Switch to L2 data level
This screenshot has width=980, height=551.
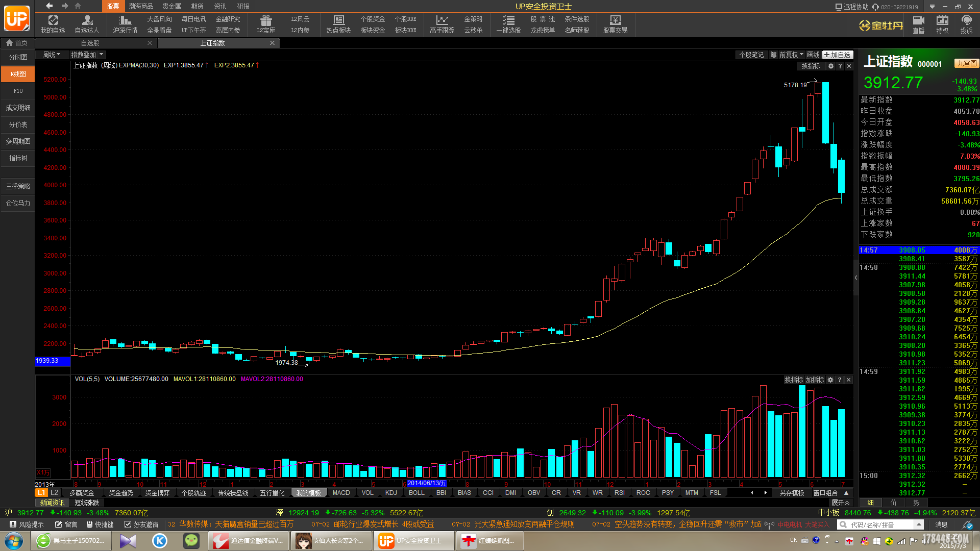[55, 492]
